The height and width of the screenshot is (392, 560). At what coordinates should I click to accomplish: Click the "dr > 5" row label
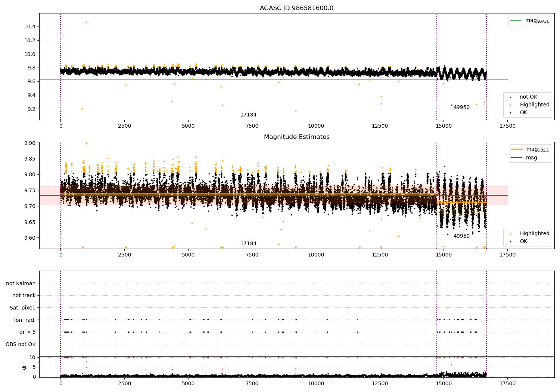pos(28,332)
